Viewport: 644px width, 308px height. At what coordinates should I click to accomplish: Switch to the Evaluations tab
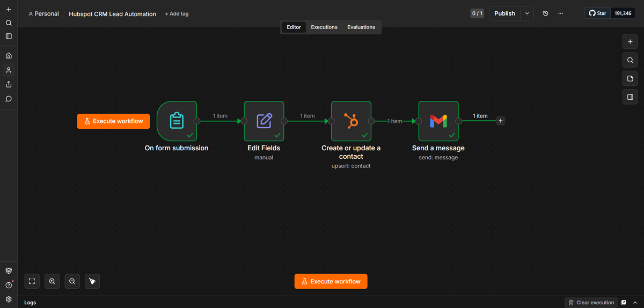(x=361, y=27)
